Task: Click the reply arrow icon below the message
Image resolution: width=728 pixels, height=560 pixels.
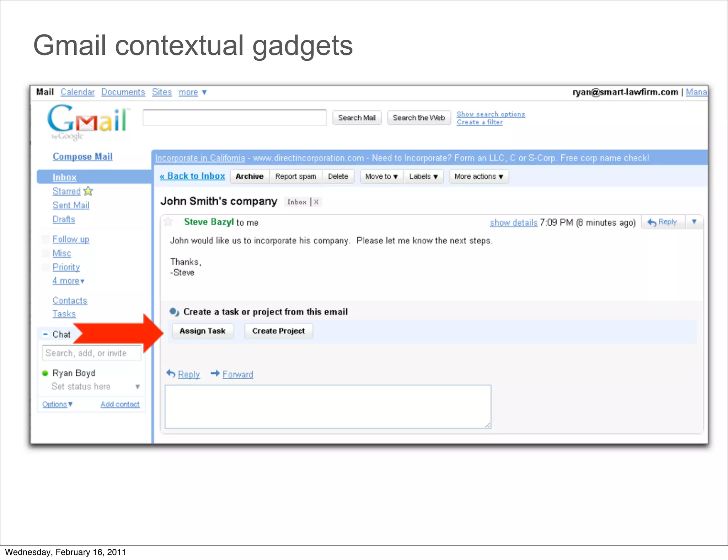Action: (x=171, y=374)
